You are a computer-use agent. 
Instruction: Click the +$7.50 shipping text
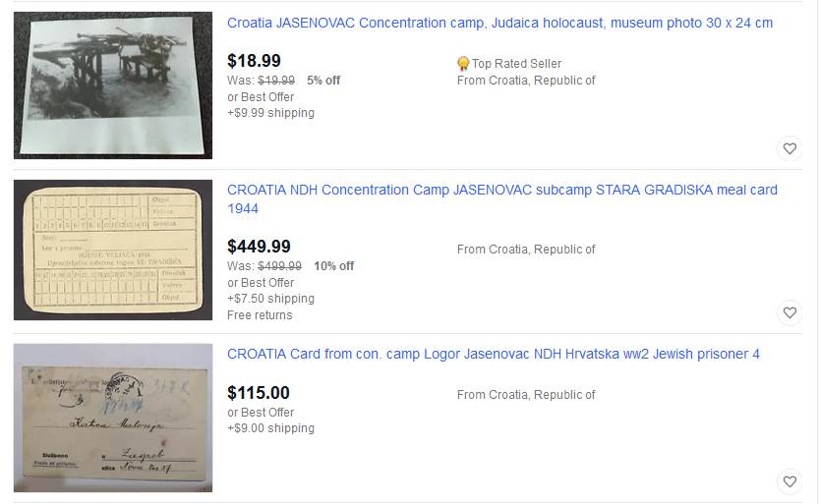pos(270,299)
